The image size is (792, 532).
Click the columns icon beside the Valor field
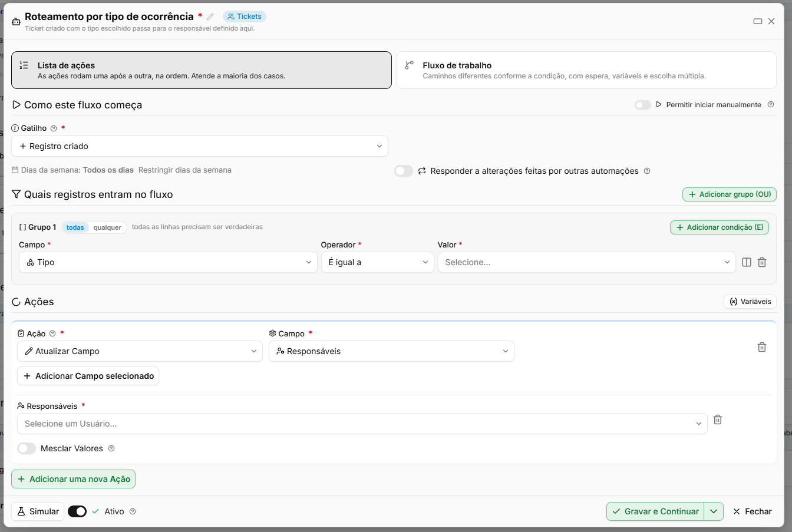tap(747, 262)
